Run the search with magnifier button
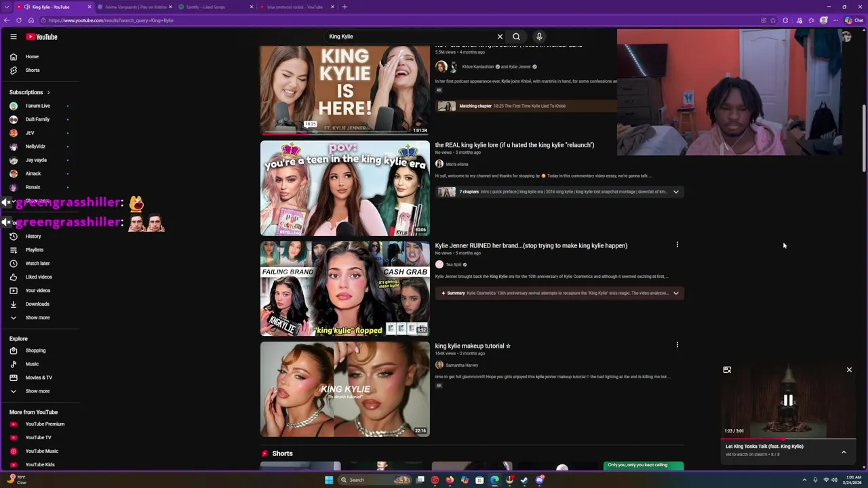The height and width of the screenshot is (488, 868). click(x=516, y=37)
